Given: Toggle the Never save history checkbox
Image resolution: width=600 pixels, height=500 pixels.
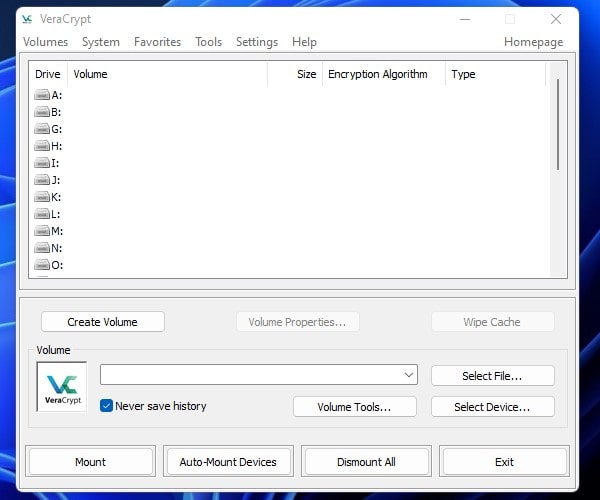Looking at the screenshot, I should [106, 406].
